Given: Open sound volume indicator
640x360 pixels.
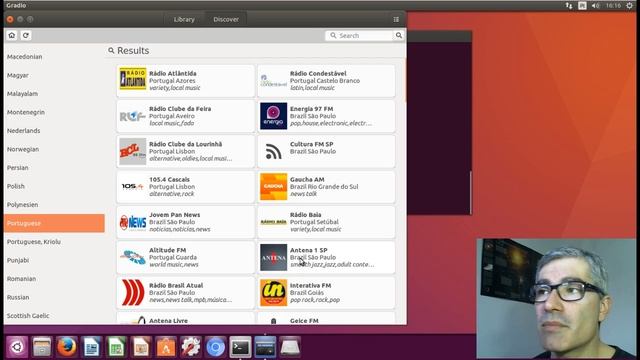Looking at the screenshot, I should tap(596, 5).
